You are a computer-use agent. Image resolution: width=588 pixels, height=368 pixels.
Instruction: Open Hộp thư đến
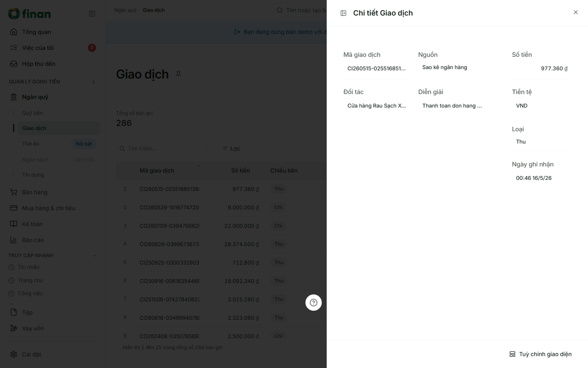click(x=53, y=64)
